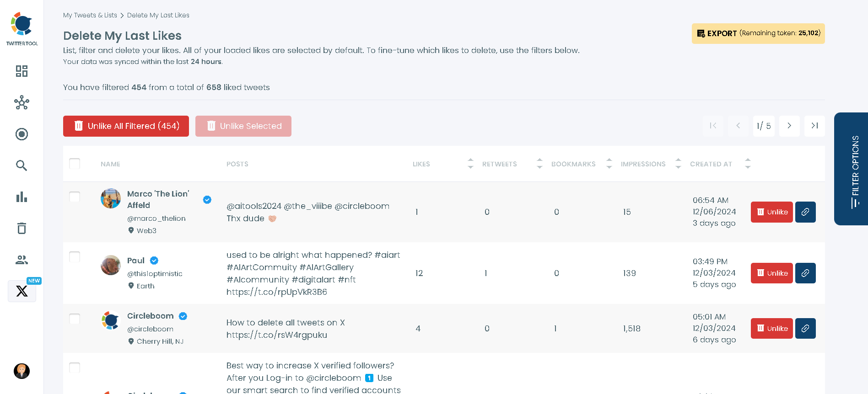Click Paul's verified badge
Screen dimensions: 868x394
pos(154,261)
